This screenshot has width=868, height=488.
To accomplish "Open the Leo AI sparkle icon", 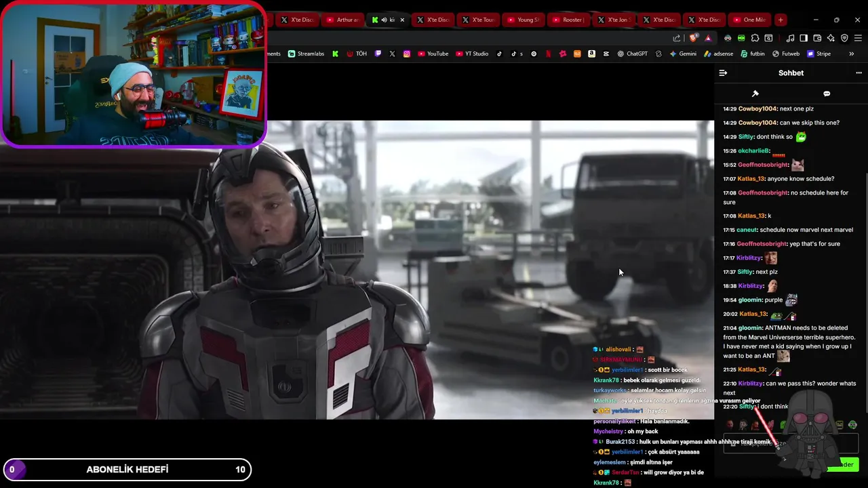I will pyautogui.click(x=831, y=38).
